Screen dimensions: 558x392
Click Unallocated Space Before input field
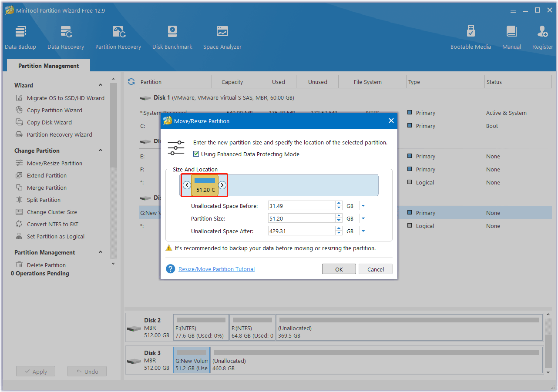pyautogui.click(x=302, y=206)
